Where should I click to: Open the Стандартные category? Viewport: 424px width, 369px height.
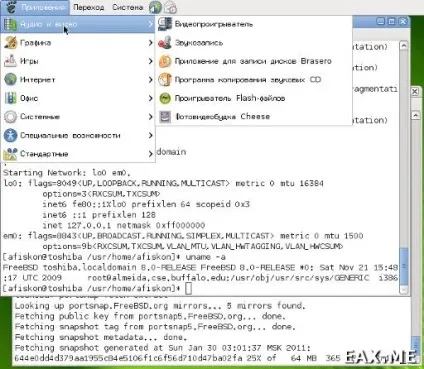point(78,154)
